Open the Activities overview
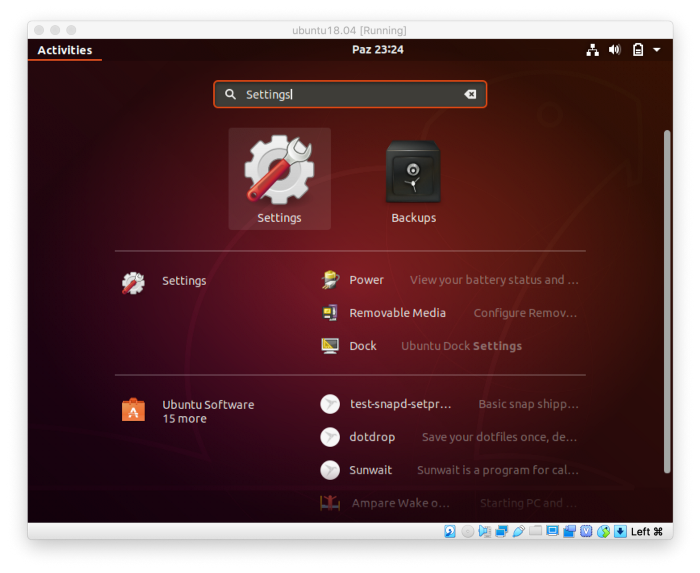The height and width of the screenshot is (573, 700). coord(65,50)
